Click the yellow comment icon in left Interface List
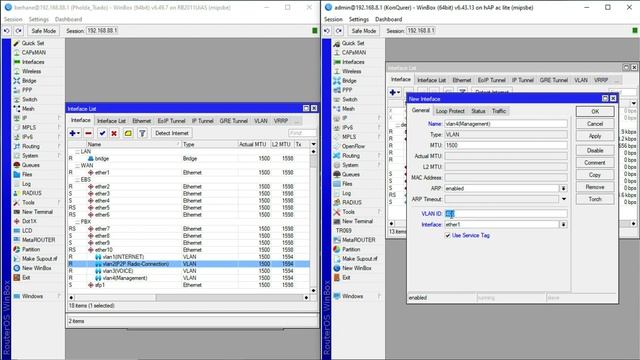Viewport: 640px width, 360px height. point(128,133)
